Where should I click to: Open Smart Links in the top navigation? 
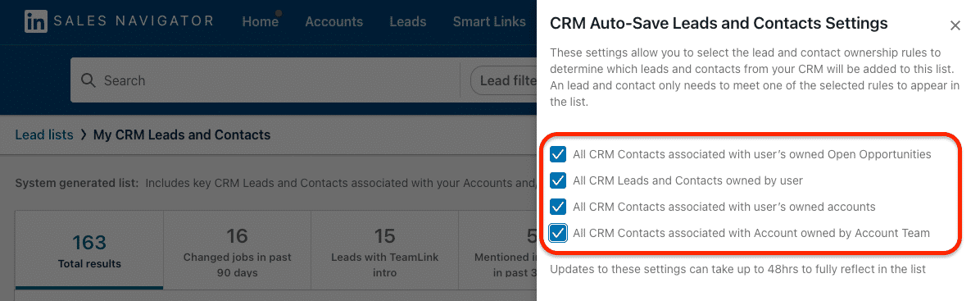[489, 22]
